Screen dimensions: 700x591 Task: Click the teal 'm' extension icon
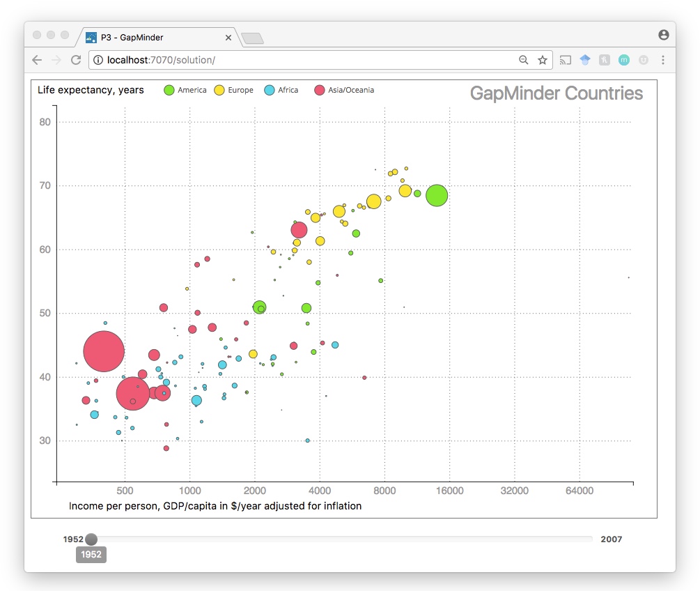(624, 61)
